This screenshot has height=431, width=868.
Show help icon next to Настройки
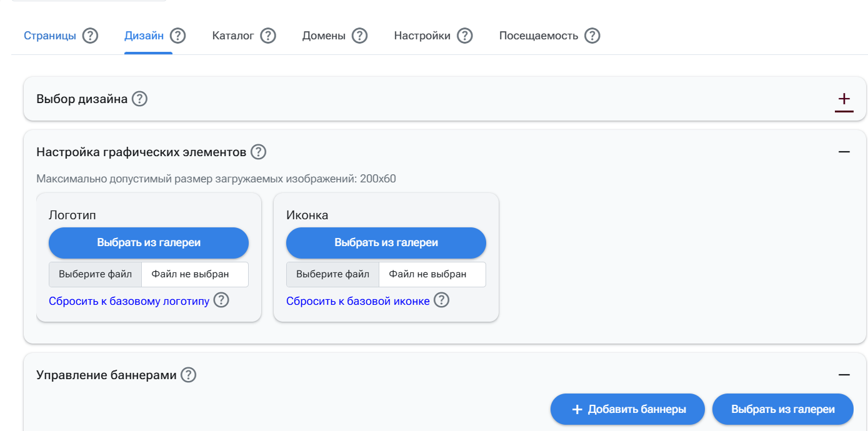click(464, 36)
